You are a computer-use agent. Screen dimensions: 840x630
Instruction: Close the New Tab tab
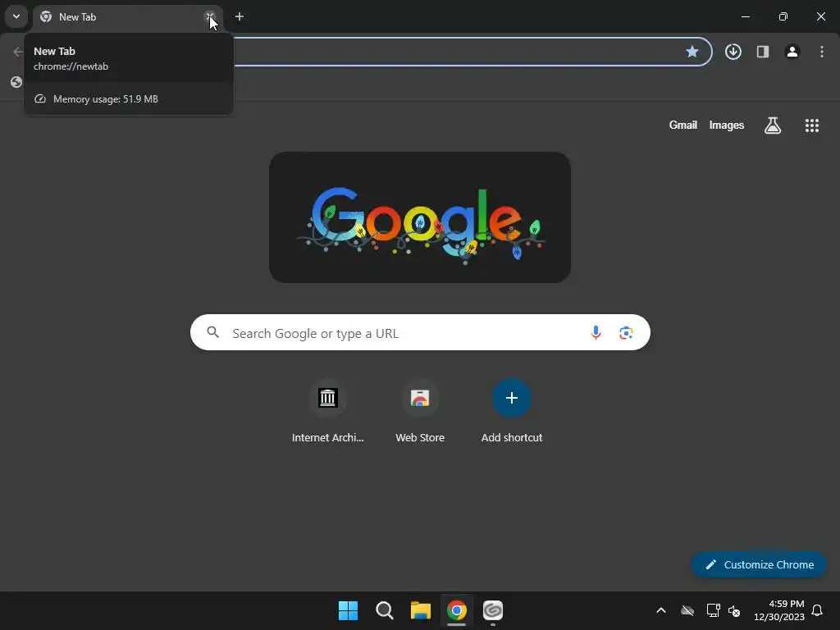pyautogui.click(x=210, y=16)
